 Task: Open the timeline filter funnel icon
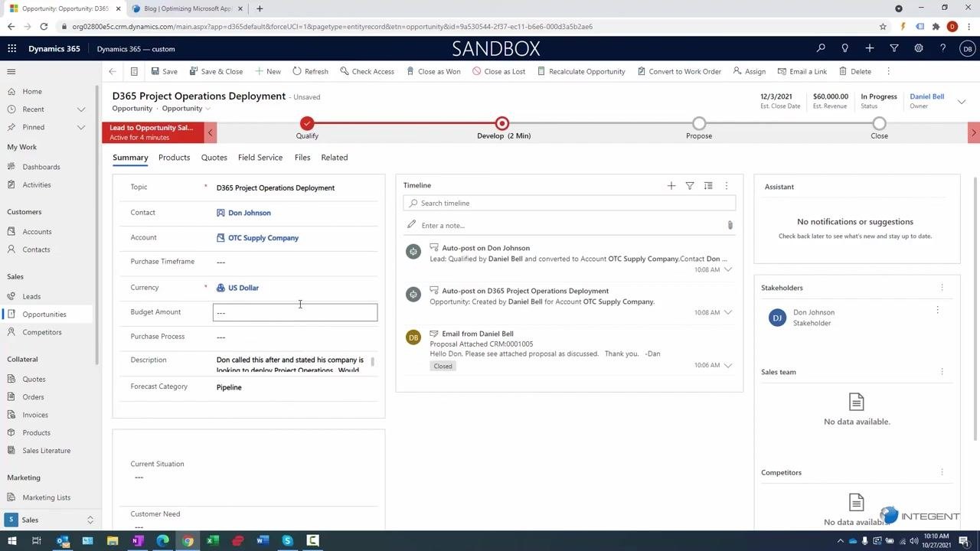click(x=690, y=185)
